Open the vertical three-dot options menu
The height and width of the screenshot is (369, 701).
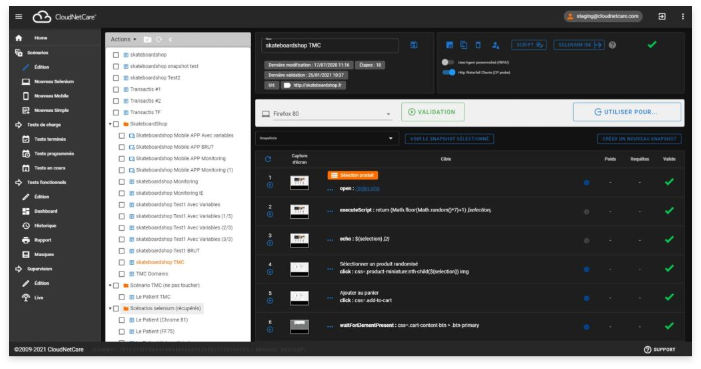coord(683,17)
